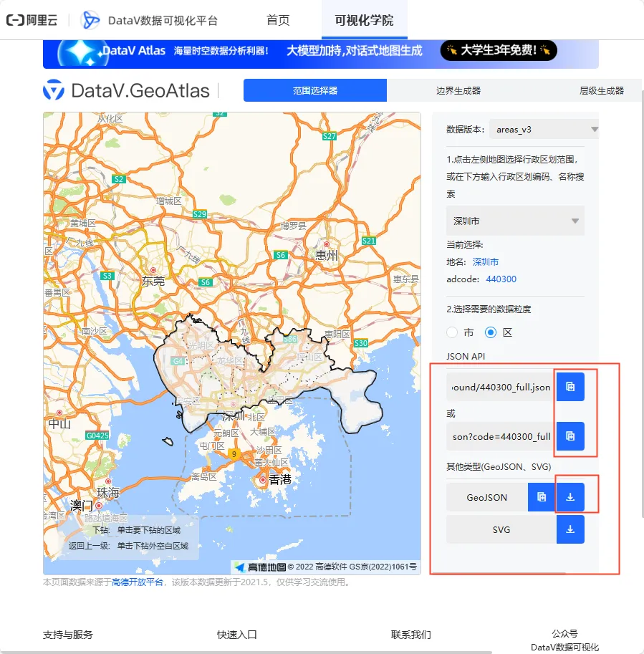Open the 高德开放平台 link
This screenshot has height=654, width=644.
click(x=138, y=582)
